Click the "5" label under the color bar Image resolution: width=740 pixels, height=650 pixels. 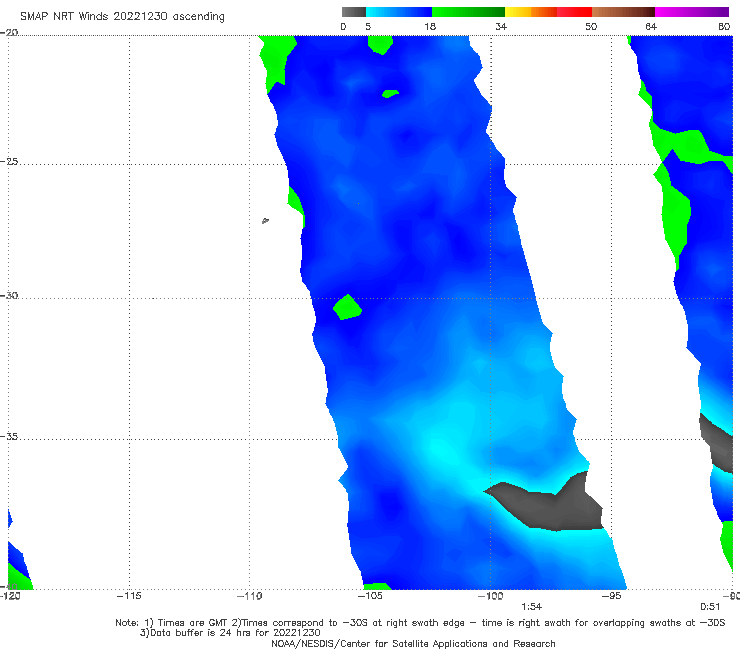[368, 27]
